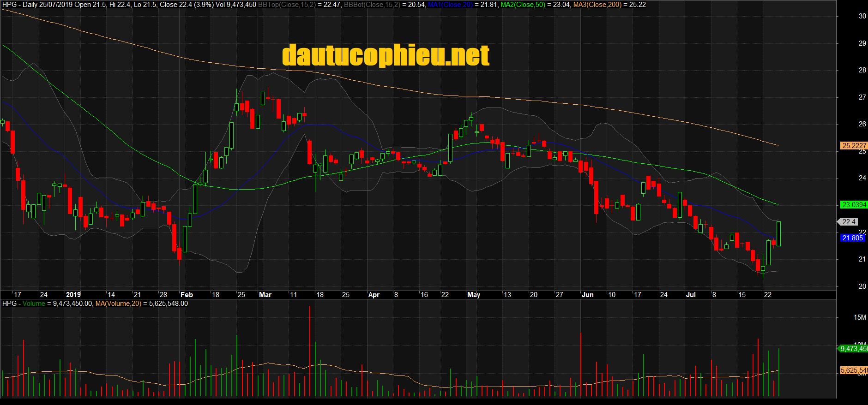Click the blue MA1(Close,20) = 21.81 legend
Screen dimensions: 868x405
click(463, 5)
